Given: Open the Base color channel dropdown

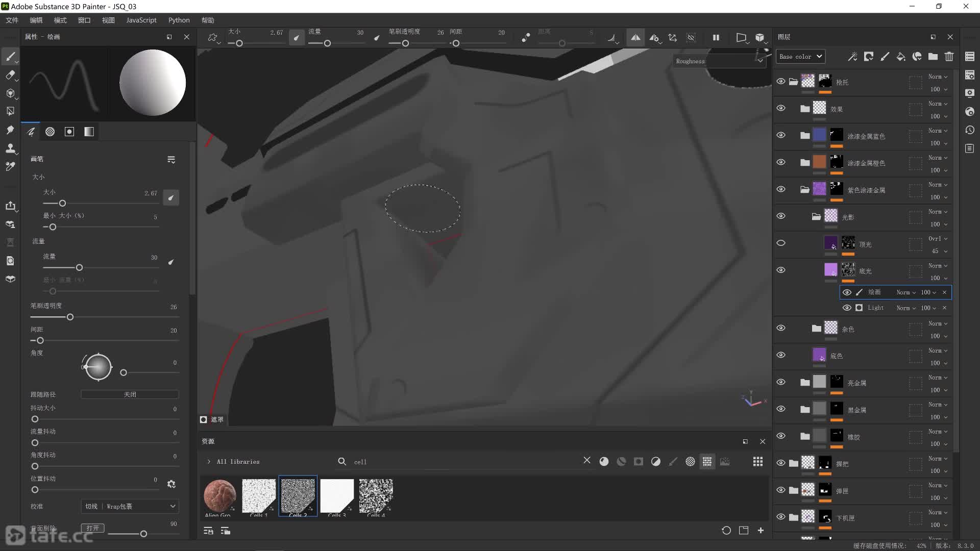Looking at the screenshot, I should tap(800, 57).
